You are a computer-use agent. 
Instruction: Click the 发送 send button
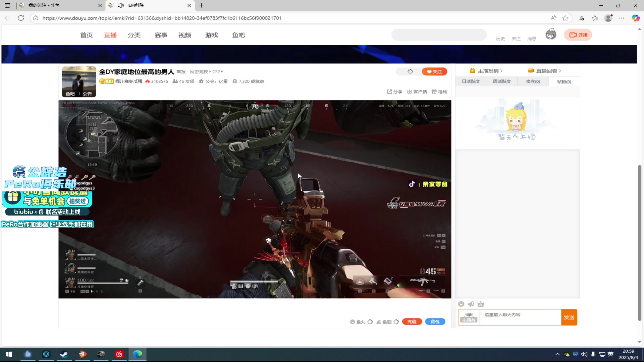pyautogui.click(x=569, y=317)
